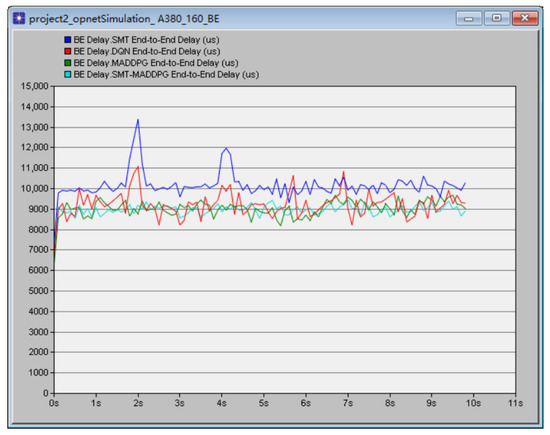Click the blue SMT legend color swatch

click(68, 40)
